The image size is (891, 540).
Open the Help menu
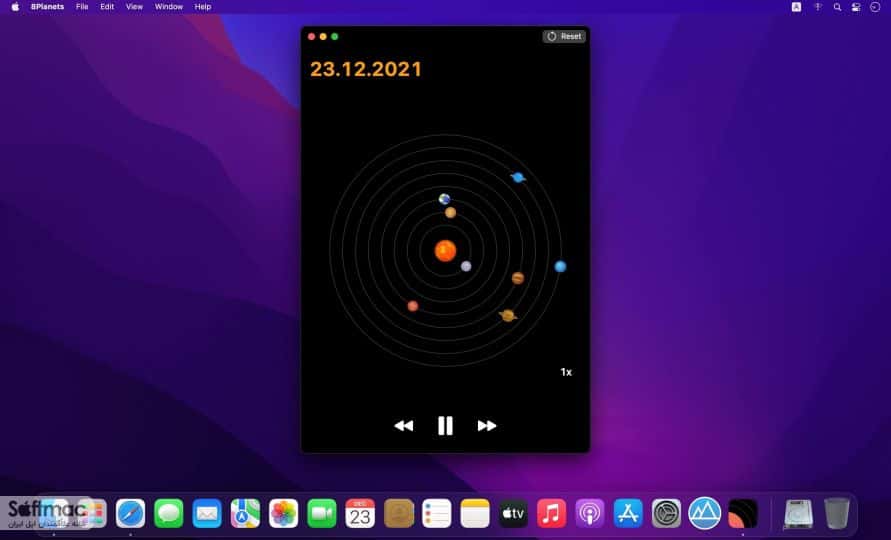coord(202,7)
